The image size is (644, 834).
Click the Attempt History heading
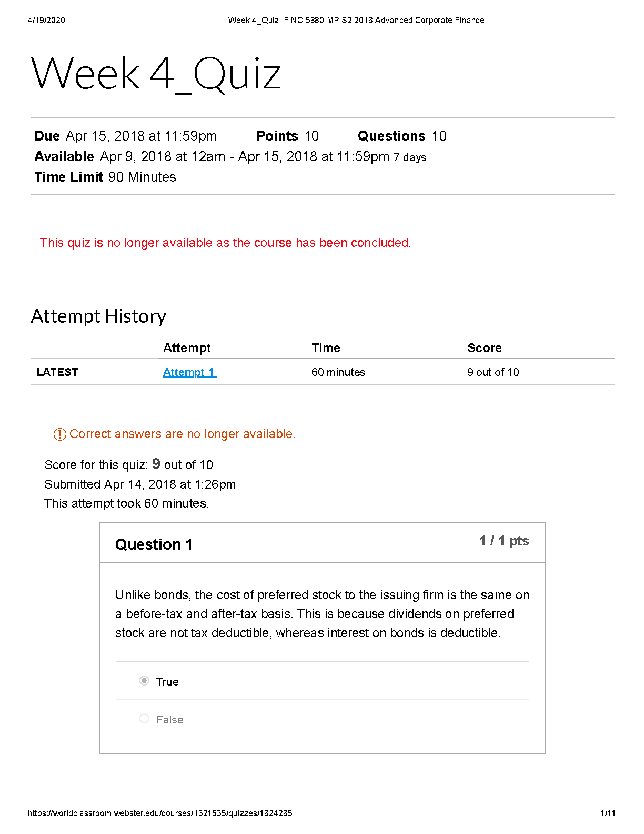98,316
